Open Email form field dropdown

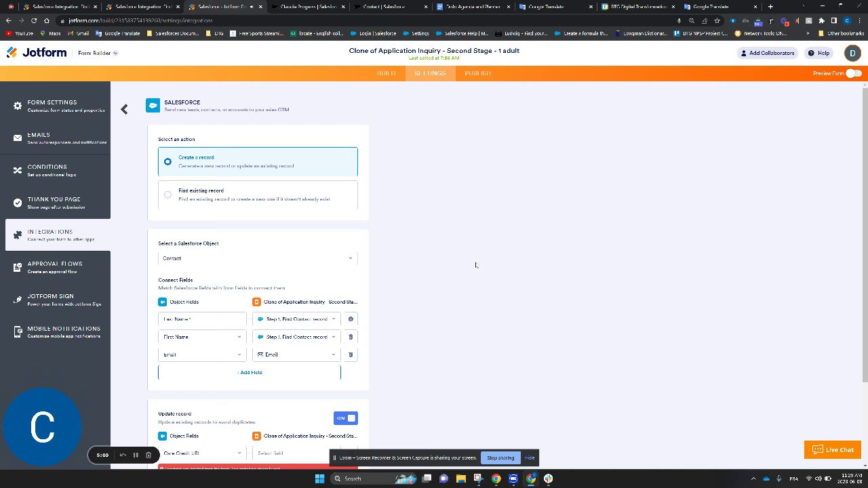coord(296,354)
